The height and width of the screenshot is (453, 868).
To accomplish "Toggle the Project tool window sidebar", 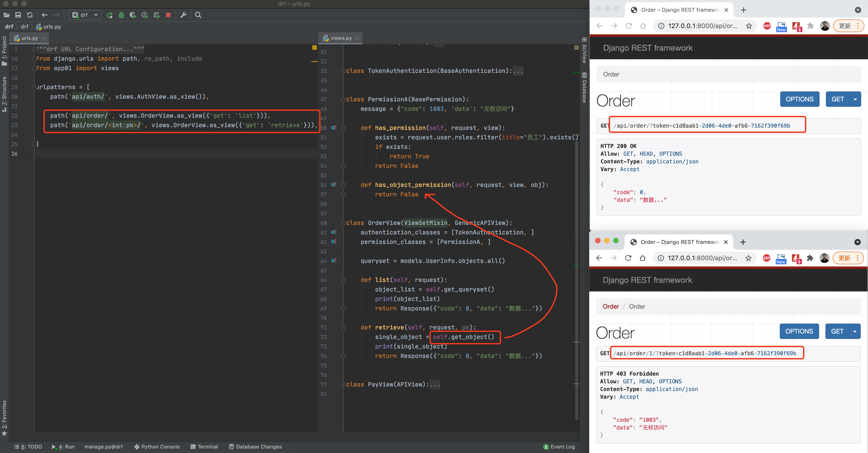I will pos(4,50).
